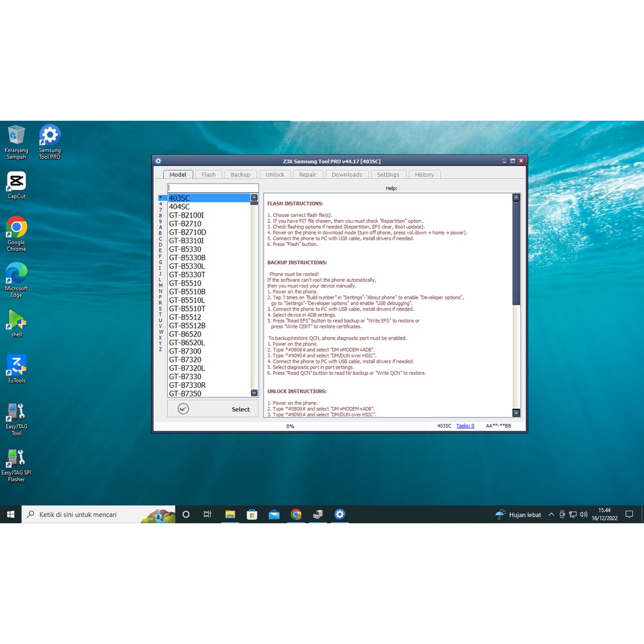Image resolution: width=644 pixels, height=644 pixels.
Task: Open the shell desktop shortcut
Action: [x=16, y=323]
